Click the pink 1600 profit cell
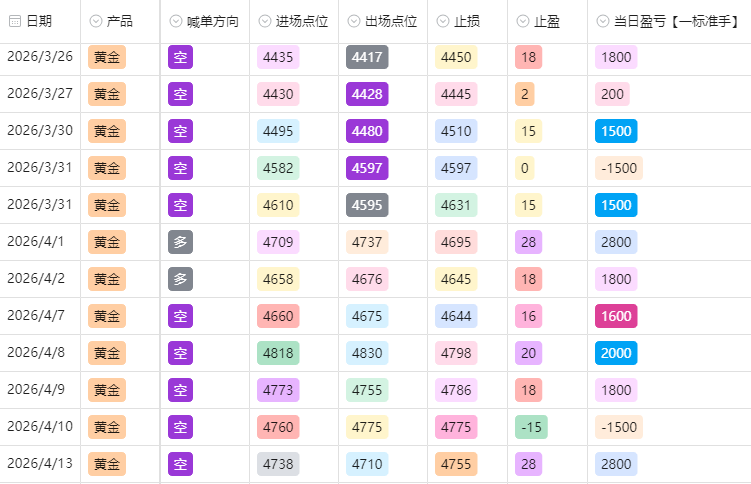 [x=617, y=316]
